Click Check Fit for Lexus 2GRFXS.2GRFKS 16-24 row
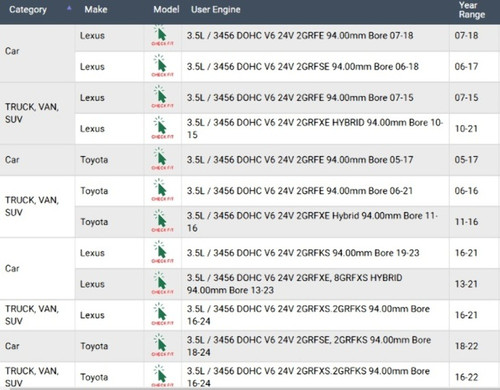 pyautogui.click(x=162, y=314)
